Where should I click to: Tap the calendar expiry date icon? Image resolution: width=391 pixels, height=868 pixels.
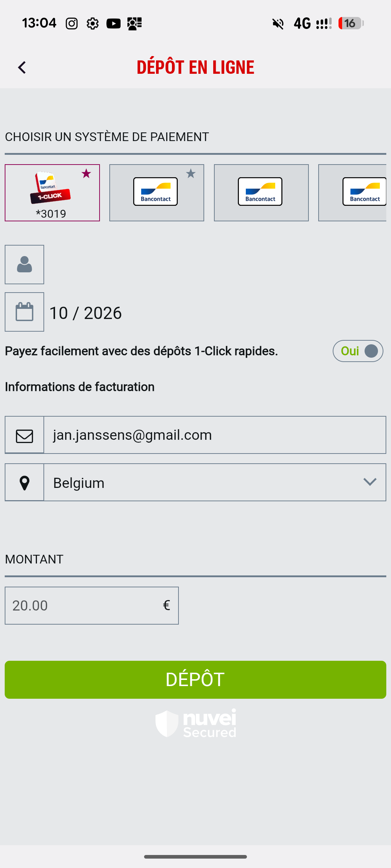click(x=24, y=312)
